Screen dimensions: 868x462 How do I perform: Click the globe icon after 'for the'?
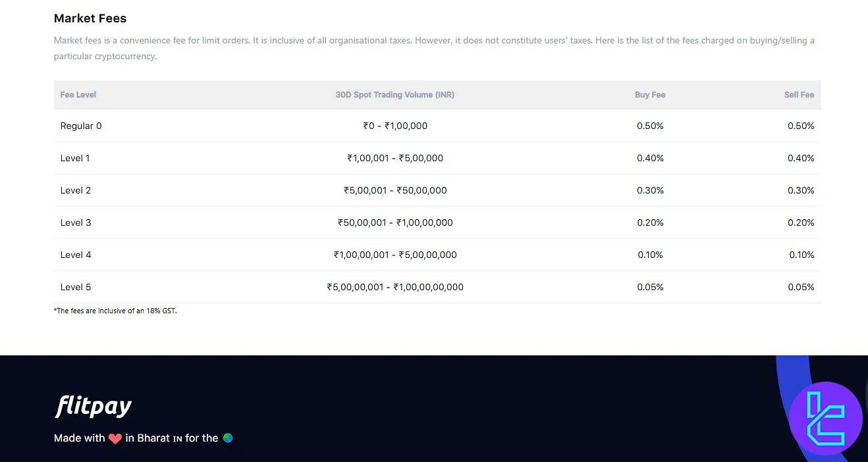pos(228,438)
